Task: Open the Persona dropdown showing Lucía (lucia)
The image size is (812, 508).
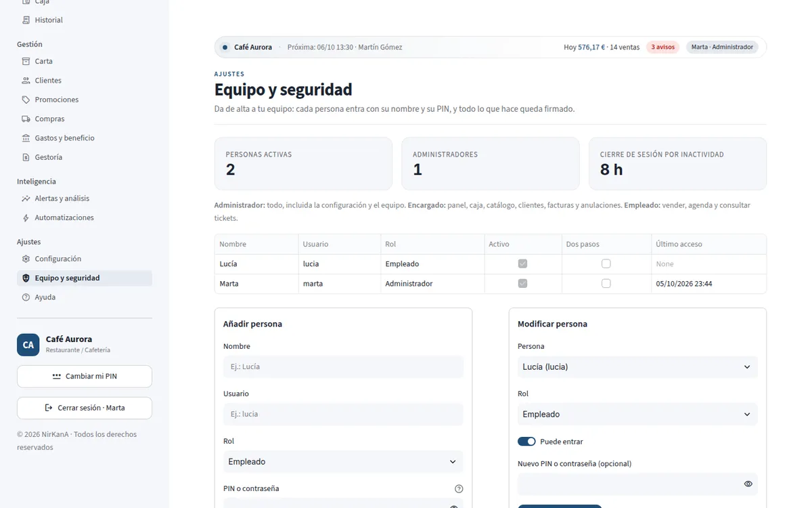Action: coord(637,367)
